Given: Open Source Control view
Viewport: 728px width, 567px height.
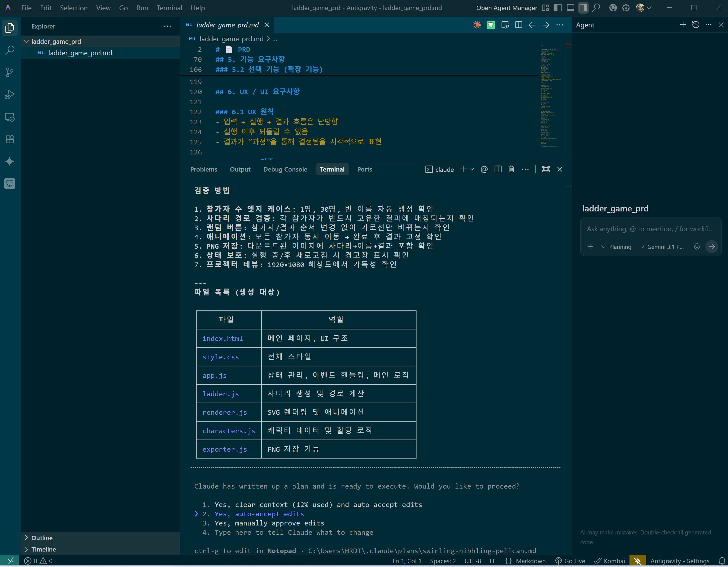Looking at the screenshot, I should click(x=10, y=72).
